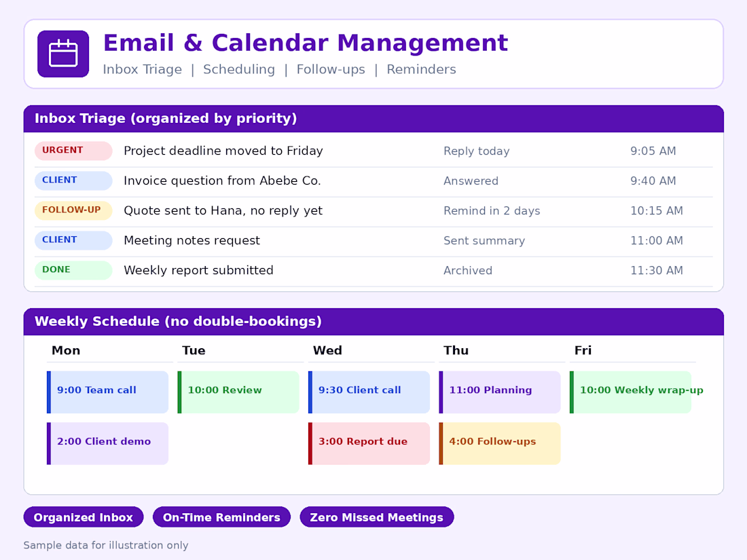The height and width of the screenshot is (560, 747).
Task: Click the Scheduling label in the header subtitle
Action: click(x=239, y=69)
